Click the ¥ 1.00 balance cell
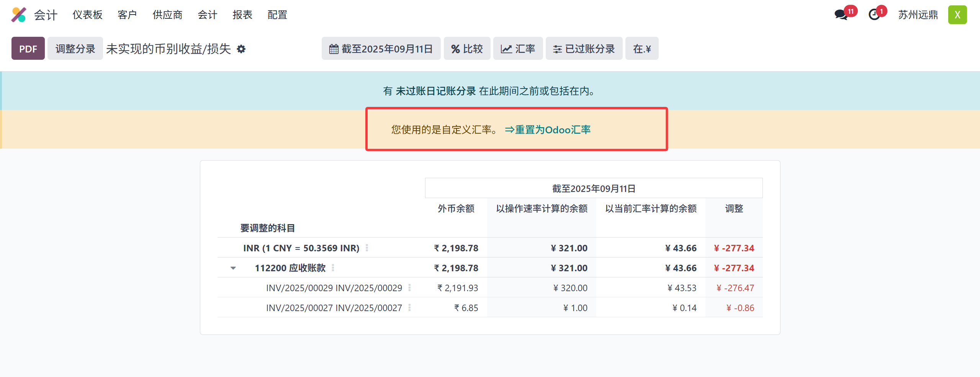 pos(575,308)
